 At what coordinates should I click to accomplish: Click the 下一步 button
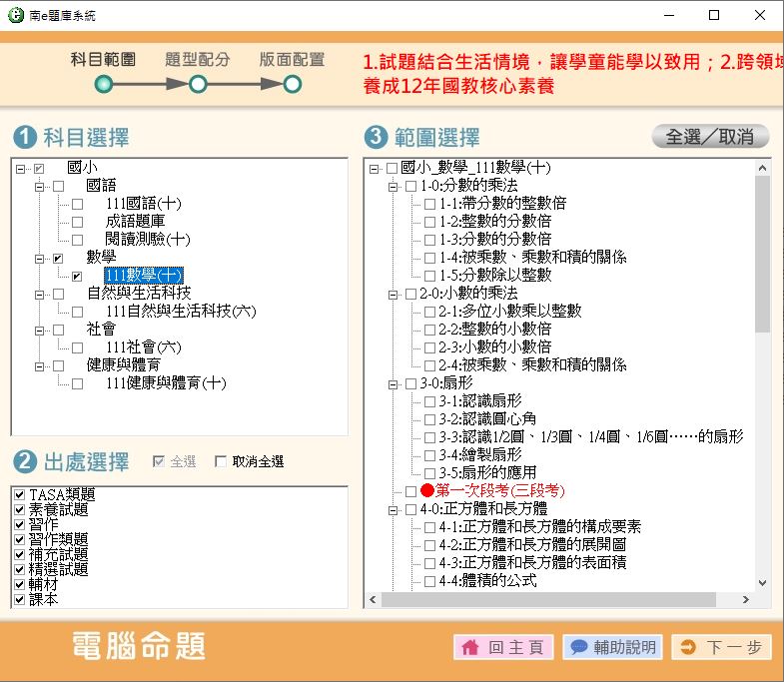[x=721, y=647]
